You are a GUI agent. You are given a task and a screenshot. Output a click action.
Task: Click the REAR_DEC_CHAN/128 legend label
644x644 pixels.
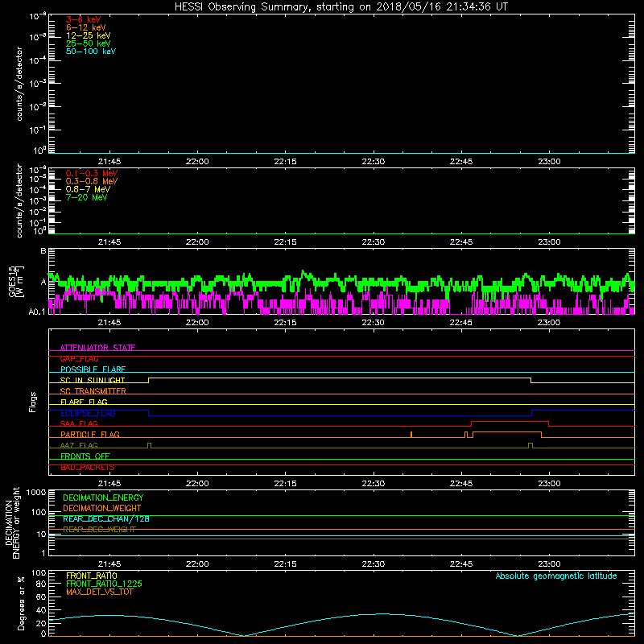pyautogui.click(x=106, y=518)
